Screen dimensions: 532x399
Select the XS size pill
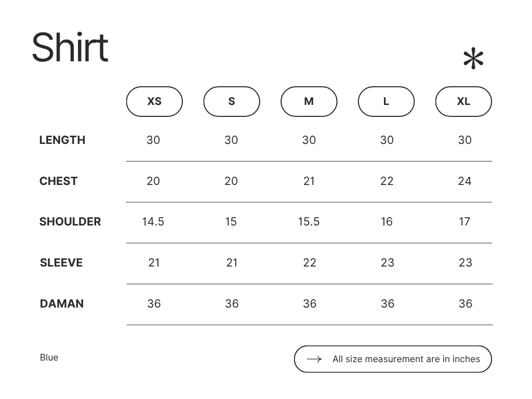[154, 101]
